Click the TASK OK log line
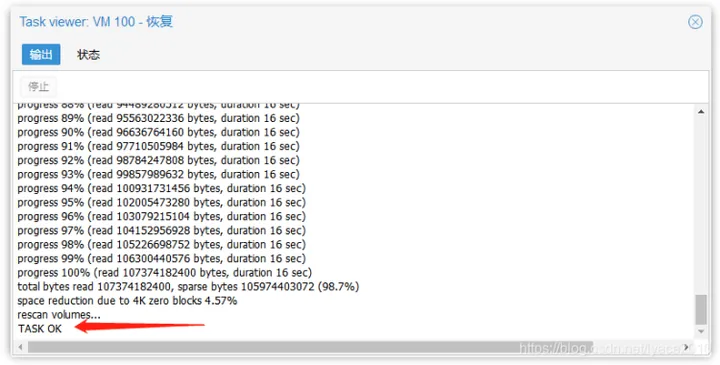Viewport: 720px width, 365px height. (x=39, y=329)
